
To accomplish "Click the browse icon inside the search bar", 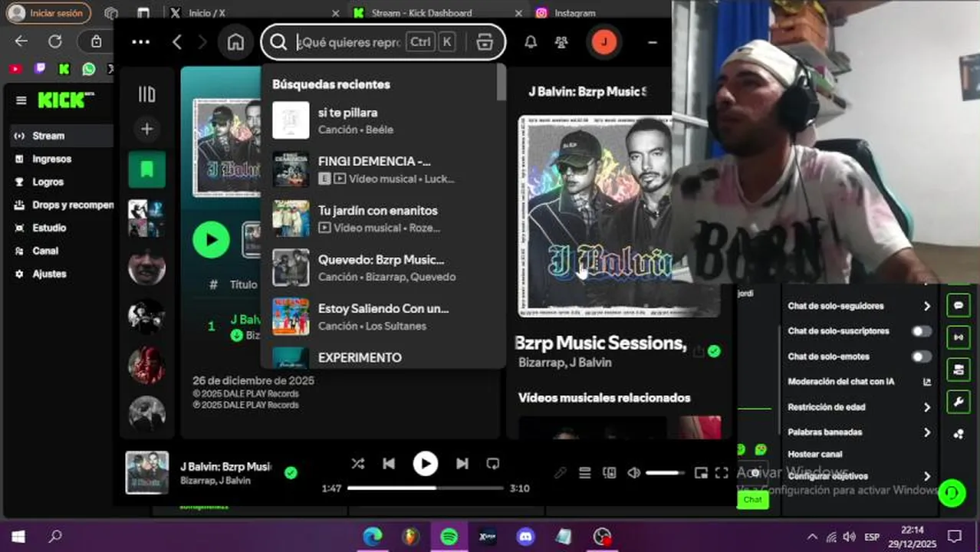I will (x=484, y=42).
